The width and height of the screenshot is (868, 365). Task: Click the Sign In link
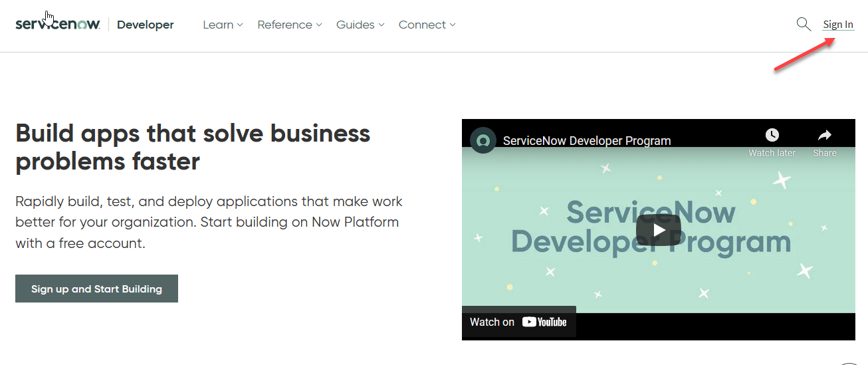point(837,25)
